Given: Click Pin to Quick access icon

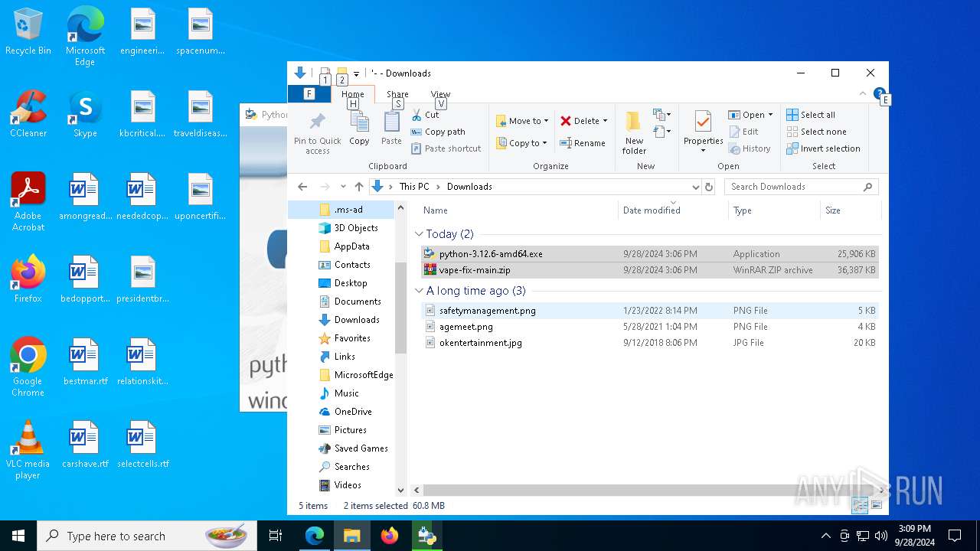Looking at the screenshot, I should [x=317, y=132].
